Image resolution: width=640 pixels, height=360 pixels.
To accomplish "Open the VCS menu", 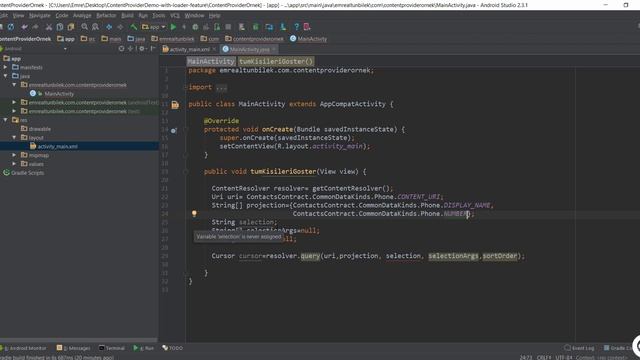I will [175, 16].
